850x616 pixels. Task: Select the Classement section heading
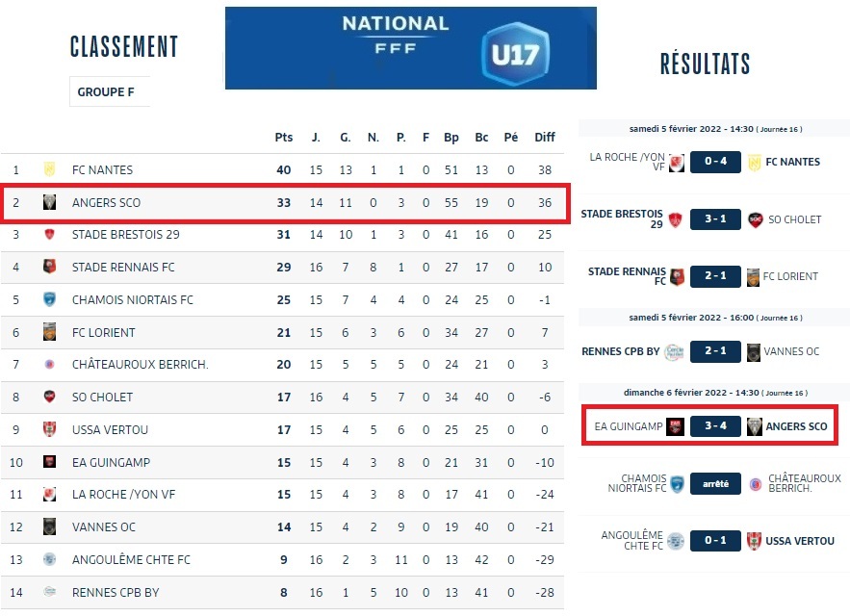point(124,46)
